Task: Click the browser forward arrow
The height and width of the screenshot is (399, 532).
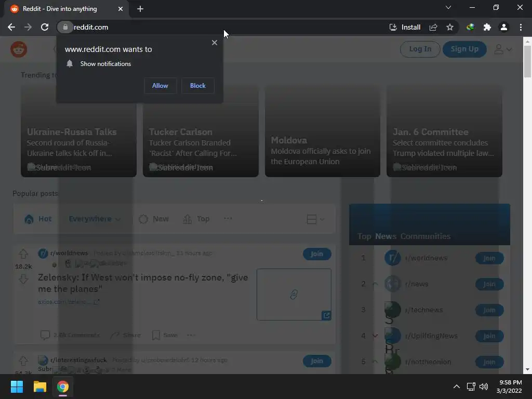Action: [28, 27]
